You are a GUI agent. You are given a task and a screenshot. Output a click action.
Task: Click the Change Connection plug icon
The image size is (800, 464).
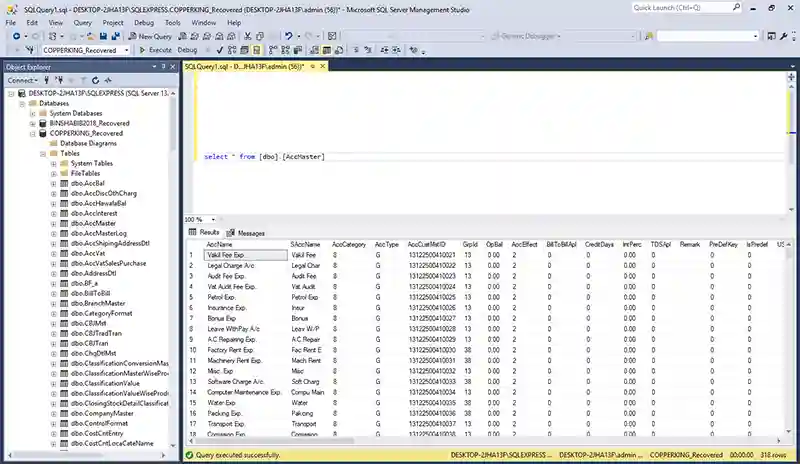tap(30, 50)
